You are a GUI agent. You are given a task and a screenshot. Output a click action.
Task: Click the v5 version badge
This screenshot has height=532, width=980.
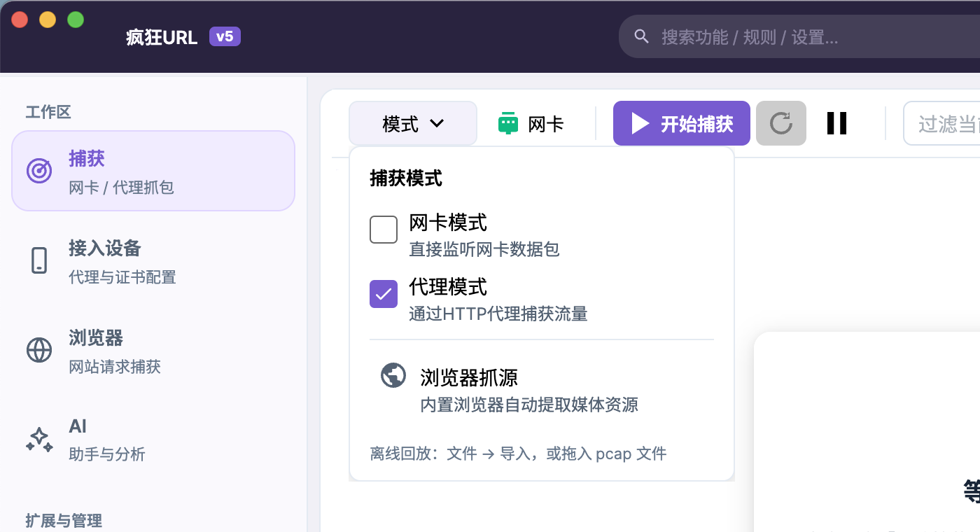click(x=225, y=36)
